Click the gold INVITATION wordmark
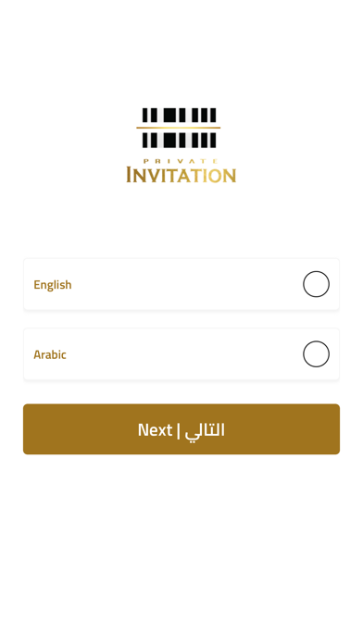Viewport: 363px width, 644px height. [x=181, y=175]
